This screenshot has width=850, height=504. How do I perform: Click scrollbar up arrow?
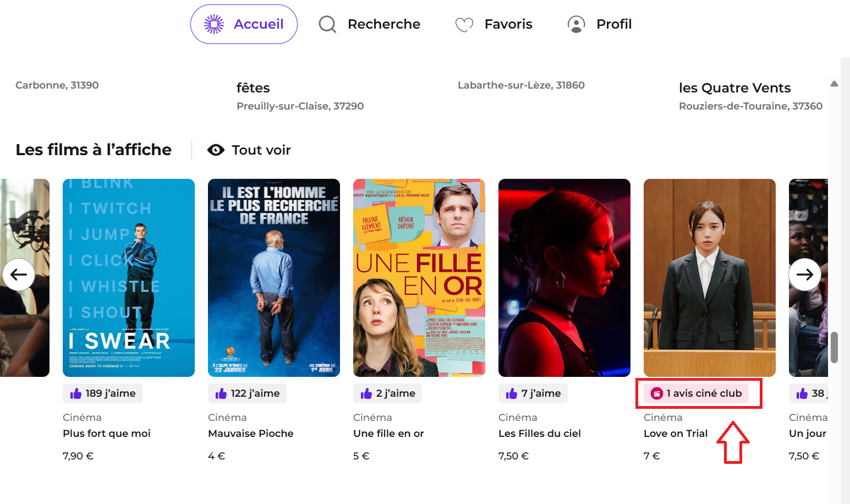point(834,84)
